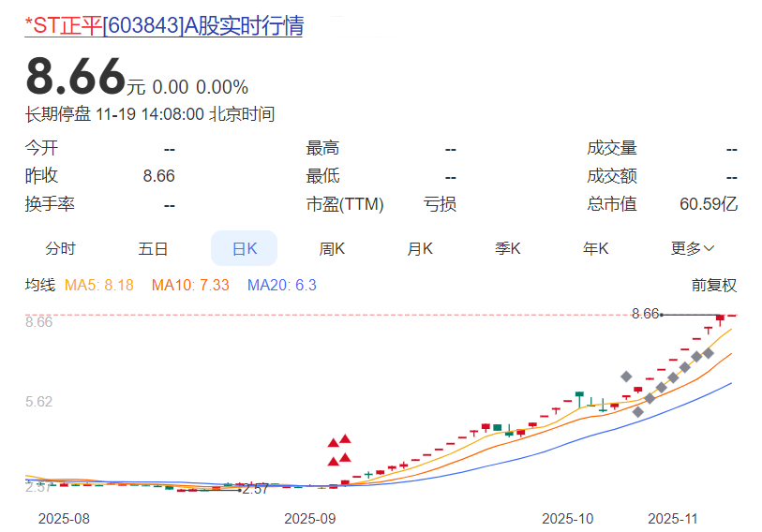Viewport: 762px width, 532px height.
Task: Click the 前复权 adjustment option
Action: 714,285
